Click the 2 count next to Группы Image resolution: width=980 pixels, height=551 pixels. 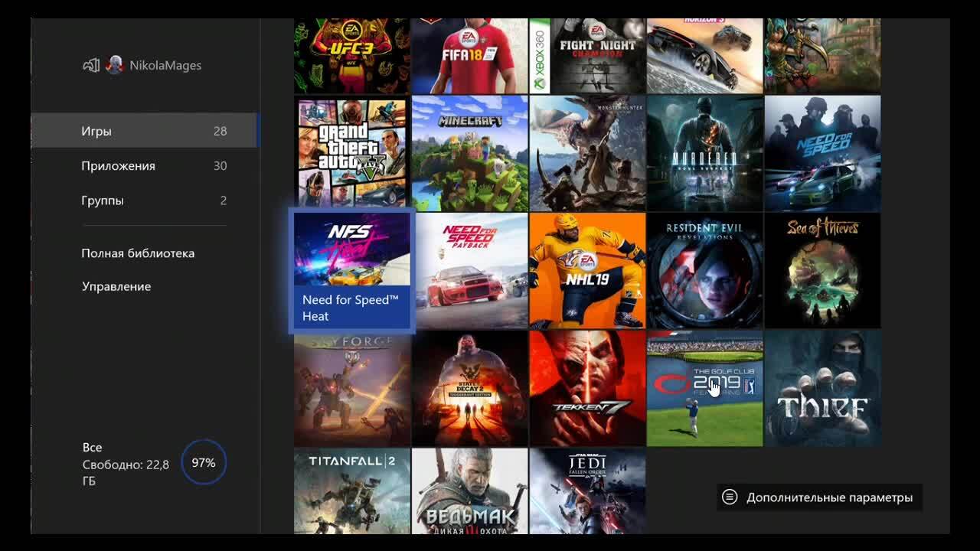coord(224,201)
